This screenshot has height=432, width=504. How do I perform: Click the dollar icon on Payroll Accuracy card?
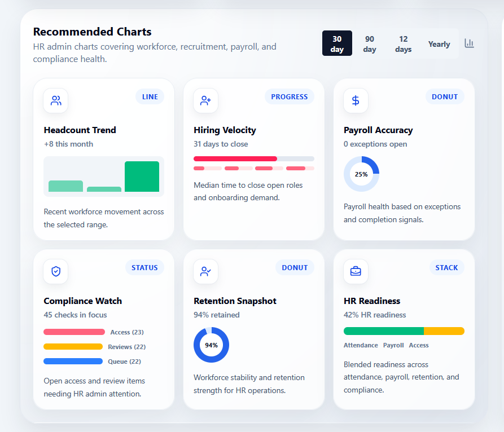pyautogui.click(x=356, y=100)
